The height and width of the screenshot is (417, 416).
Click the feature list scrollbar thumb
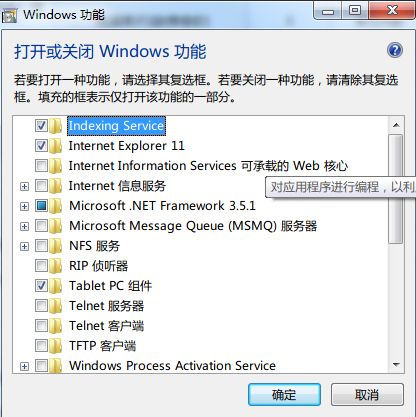click(396, 189)
